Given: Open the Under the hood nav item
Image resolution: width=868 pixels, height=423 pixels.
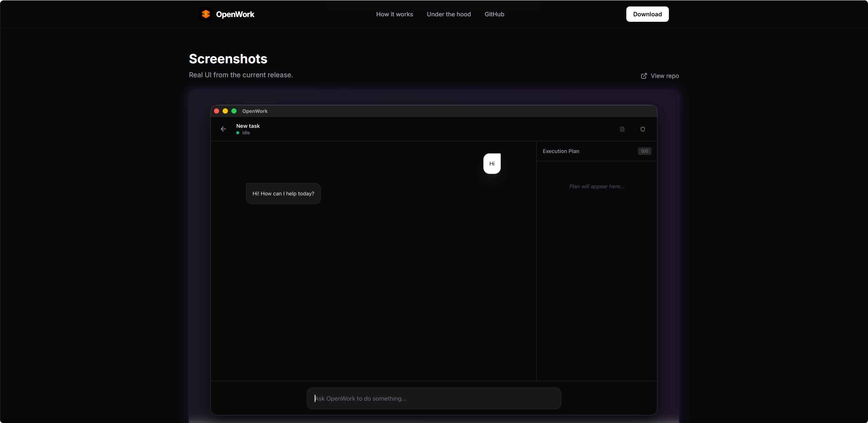Looking at the screenshot, I should click(449, 14).
